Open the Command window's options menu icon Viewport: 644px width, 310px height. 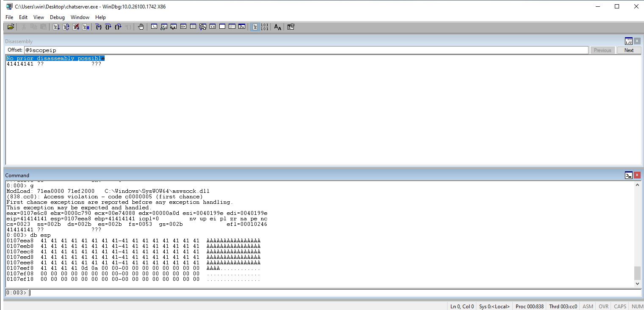coord(628,175)
